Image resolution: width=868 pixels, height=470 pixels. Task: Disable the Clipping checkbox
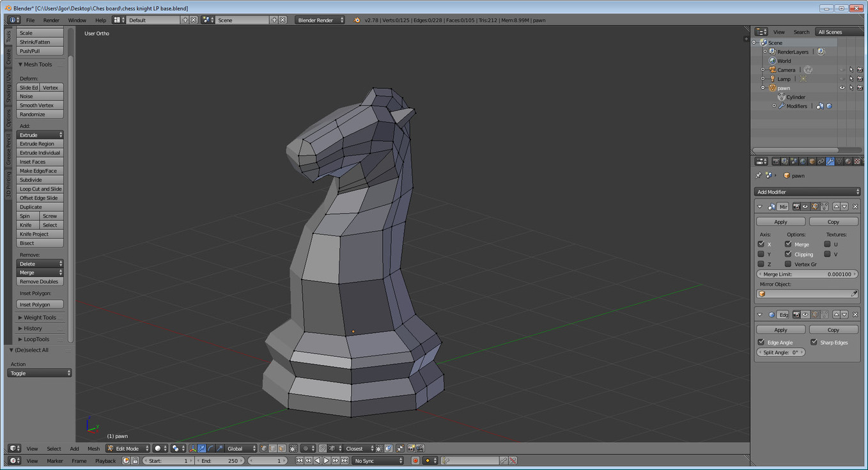tap(788, 254)
